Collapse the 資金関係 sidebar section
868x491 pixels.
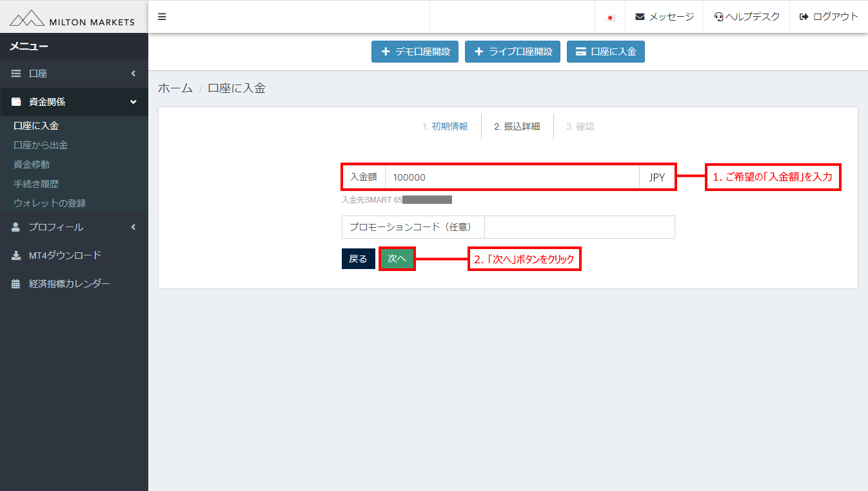point(133,102)
